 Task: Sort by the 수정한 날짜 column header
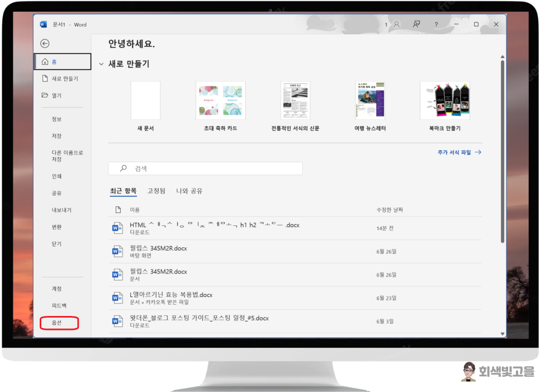[x=390, y=210]
